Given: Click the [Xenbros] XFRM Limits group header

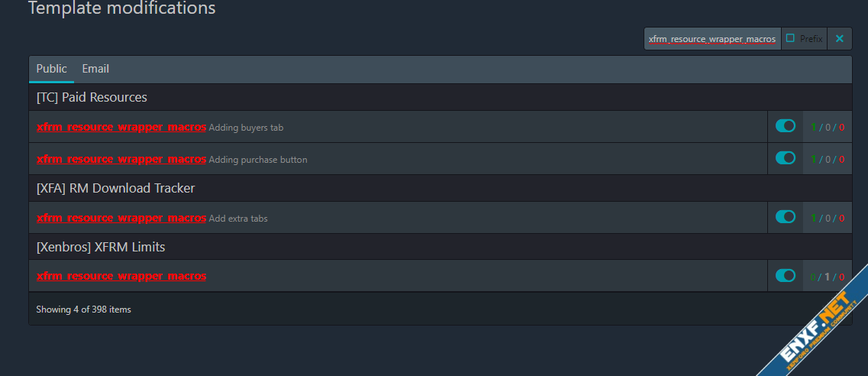Looking at the screenshot, I should click(x=101, y=247).
